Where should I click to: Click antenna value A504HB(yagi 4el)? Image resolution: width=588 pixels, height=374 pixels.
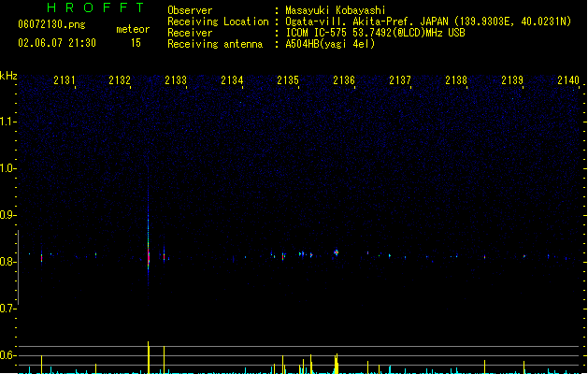(x=330, y=44)
